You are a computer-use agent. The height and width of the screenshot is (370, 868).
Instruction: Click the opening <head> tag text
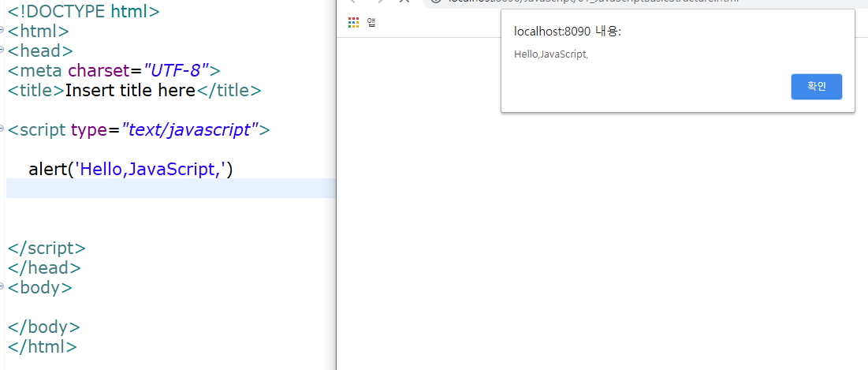pyautogui.click(x=40, y=50)
